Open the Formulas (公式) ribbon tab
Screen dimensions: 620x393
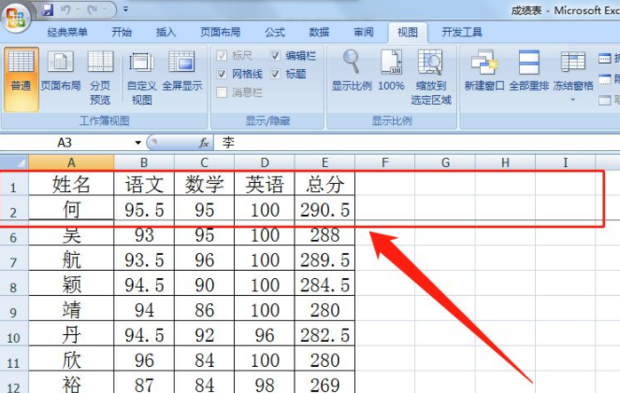click(x=275, y=32)
